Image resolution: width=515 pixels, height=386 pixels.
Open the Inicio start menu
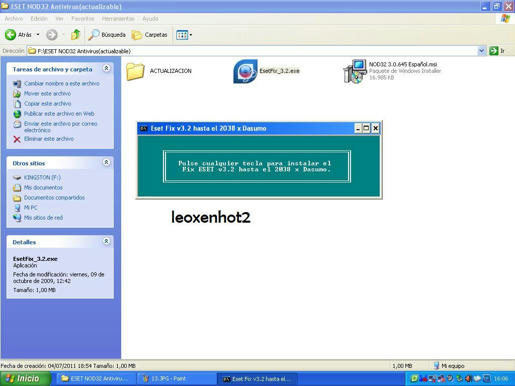[x=26, y=379]
